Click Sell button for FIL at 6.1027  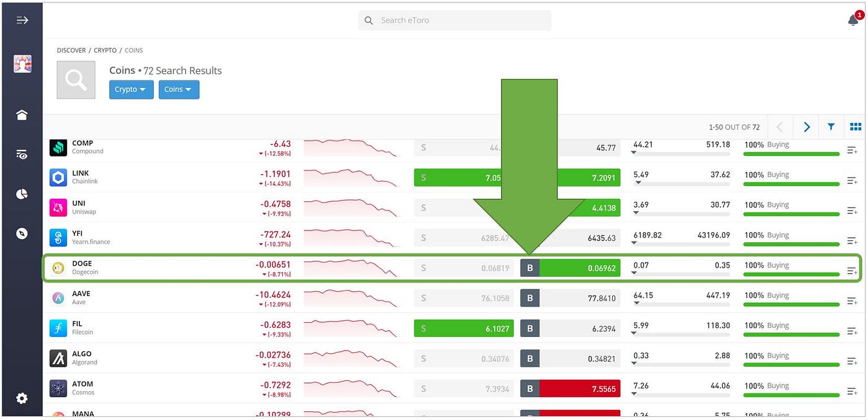[464, 328]
